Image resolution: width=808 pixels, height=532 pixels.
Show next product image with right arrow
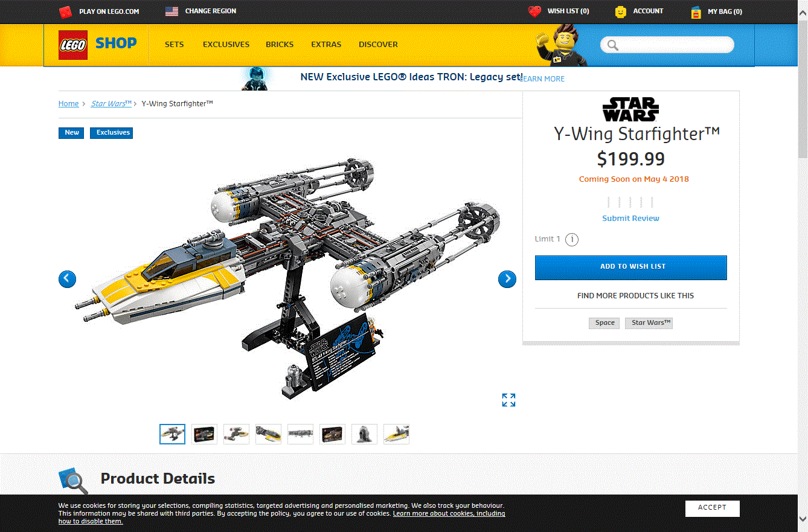[x=507, y=279]
